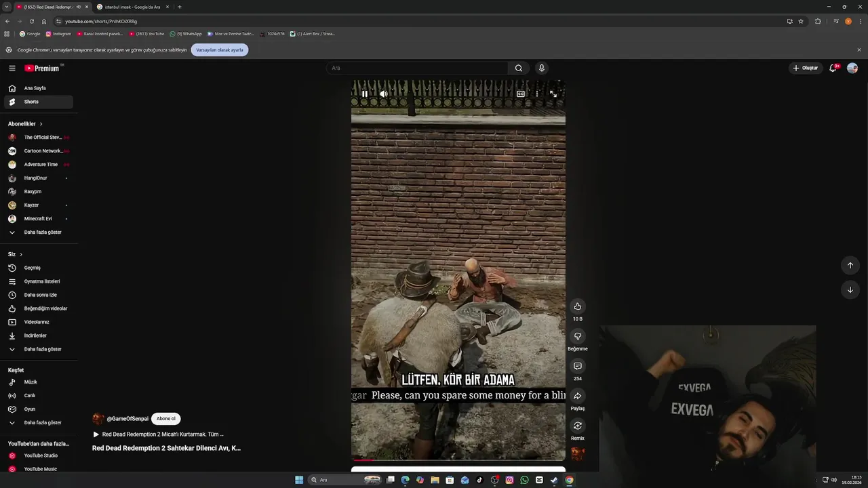Screen dimensions: 868x488
Task: Remix this Short
Action: click(x=578, y=426)
